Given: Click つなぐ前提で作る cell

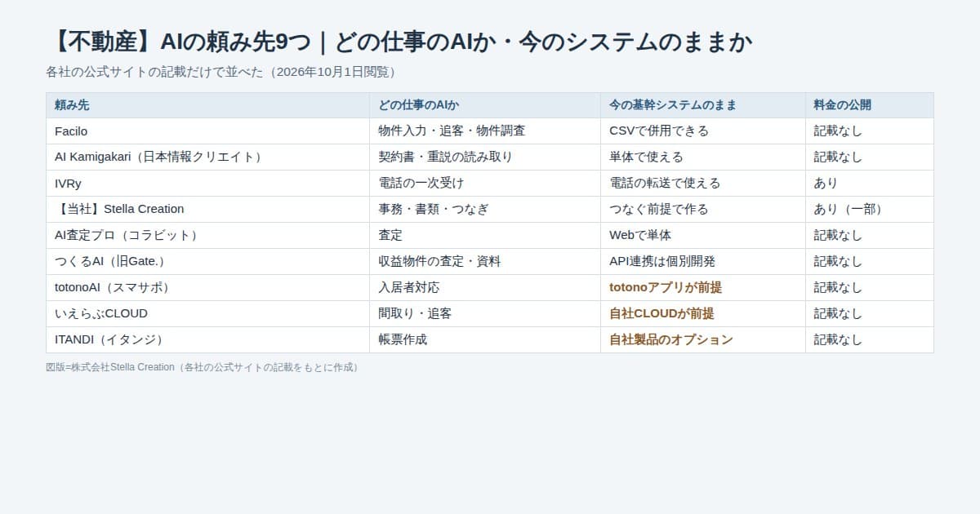Looking at the screenshot, I should 703,210.
